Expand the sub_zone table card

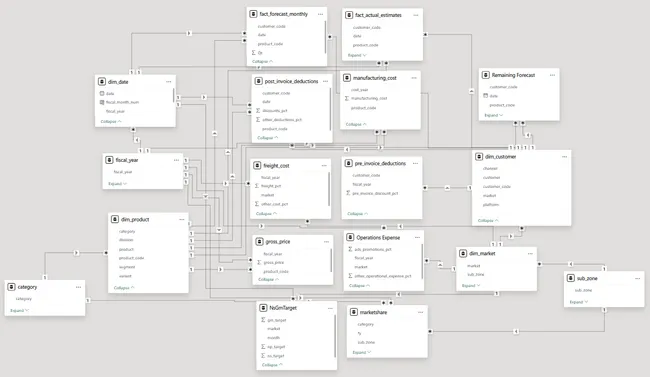pyautogui.click(x=579, y=302)
